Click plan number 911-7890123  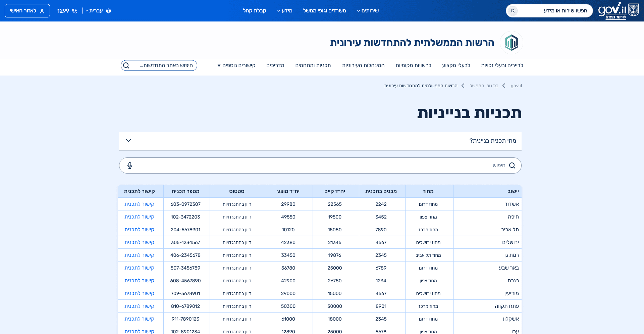(185, 319)
